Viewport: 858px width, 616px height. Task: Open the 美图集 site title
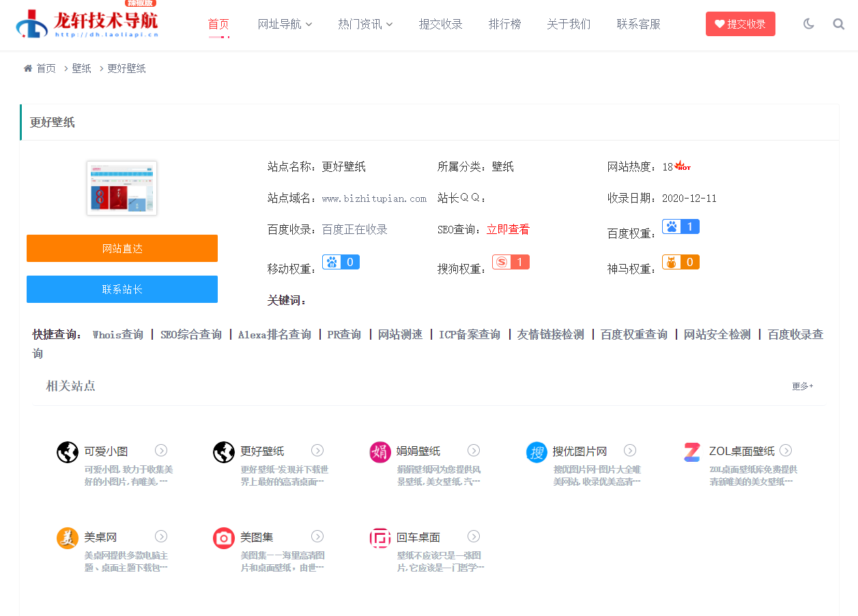(257, 537)
